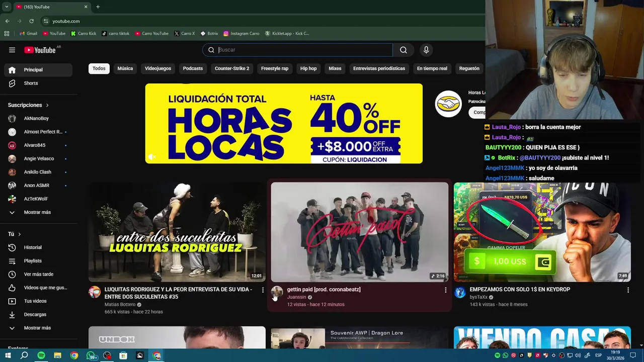Open Microsoft Store from taskbar

(x=123, y=355)
